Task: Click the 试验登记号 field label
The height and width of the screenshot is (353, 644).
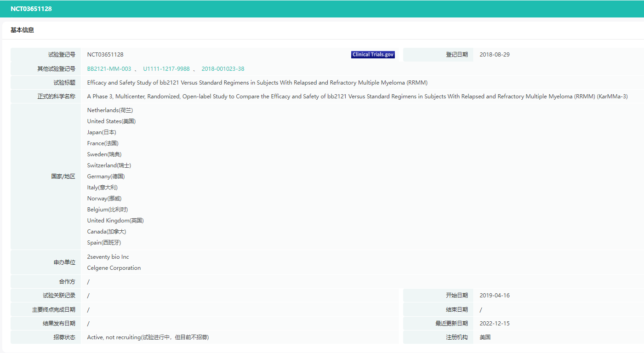Action: pyautogui.click(x=62, y=55)
